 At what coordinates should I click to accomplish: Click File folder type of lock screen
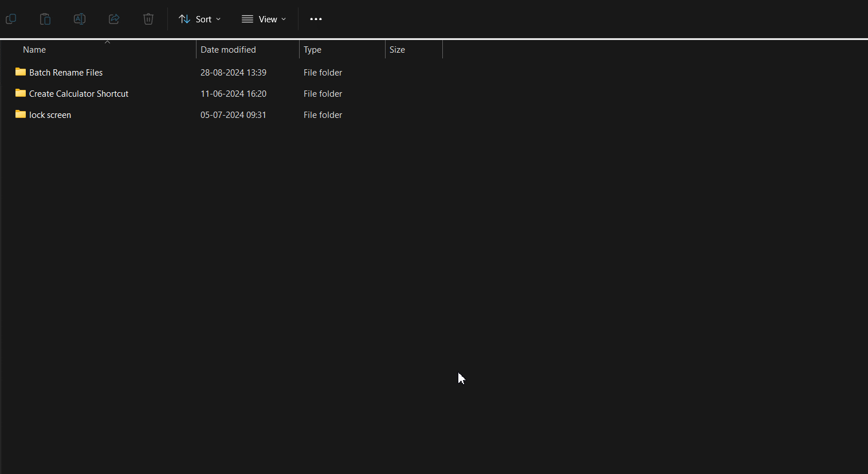[323, 115]
